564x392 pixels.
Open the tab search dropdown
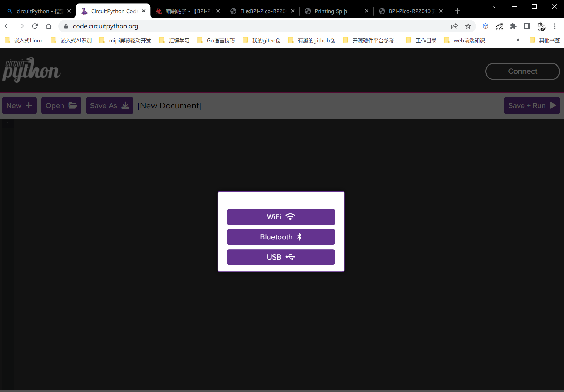tap(495, 7)
